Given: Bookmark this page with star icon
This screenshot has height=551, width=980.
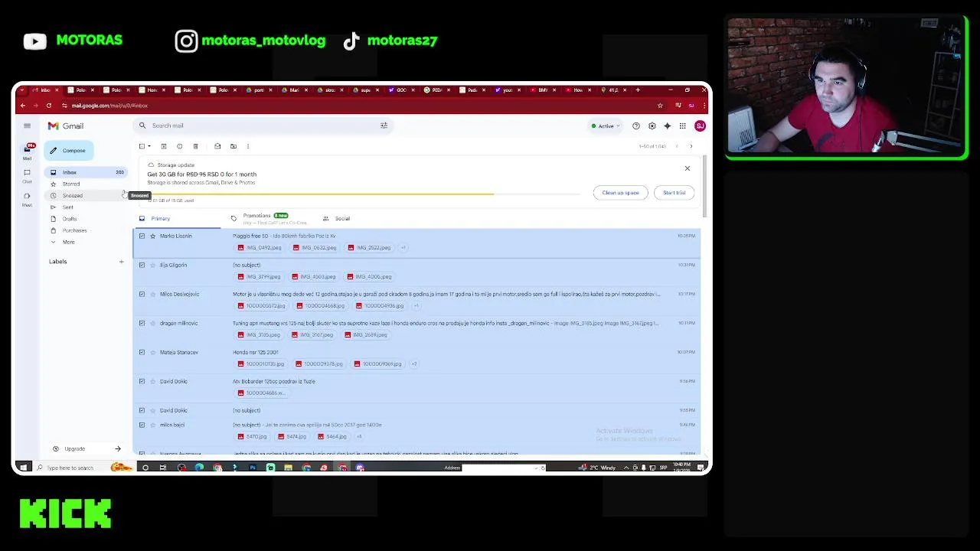Looking at the screenshot, I should coord(660,106).
